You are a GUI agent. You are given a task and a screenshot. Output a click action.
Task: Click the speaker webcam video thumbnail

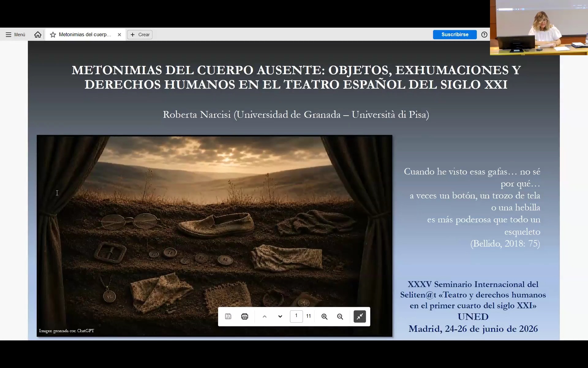(539, 28)
